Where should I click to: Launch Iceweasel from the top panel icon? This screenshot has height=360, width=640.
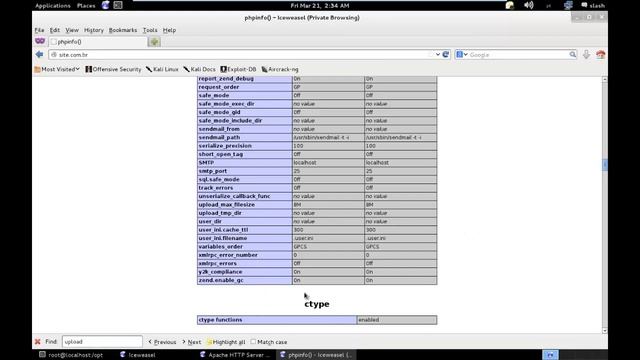(x=105, y=5)
